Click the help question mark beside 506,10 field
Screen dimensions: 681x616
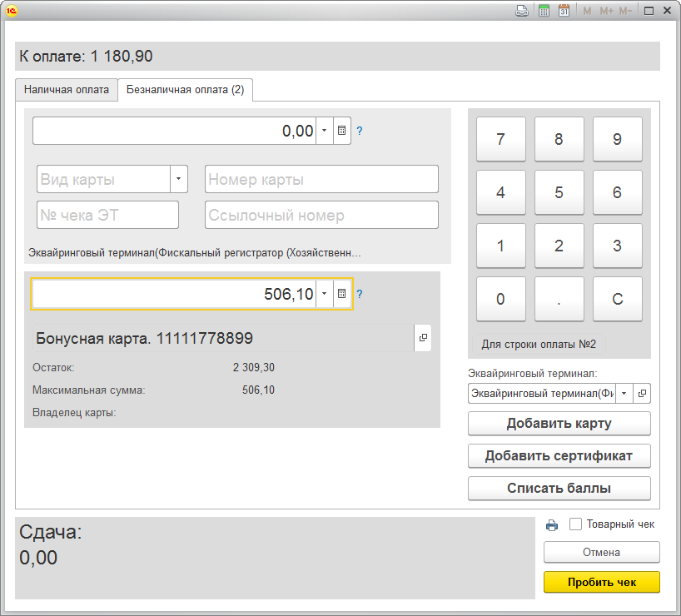(x=359, y=294)
